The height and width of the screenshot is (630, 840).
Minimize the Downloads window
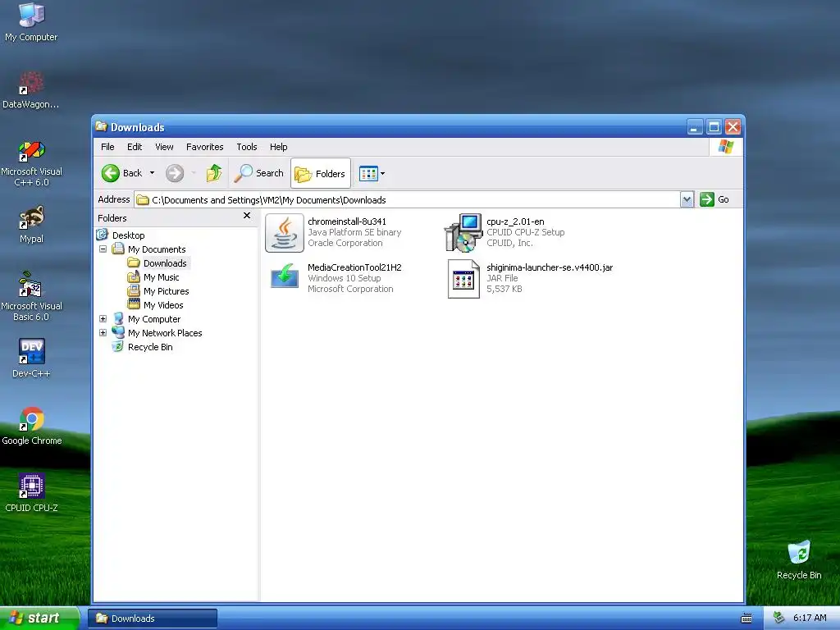click(695, 127)
